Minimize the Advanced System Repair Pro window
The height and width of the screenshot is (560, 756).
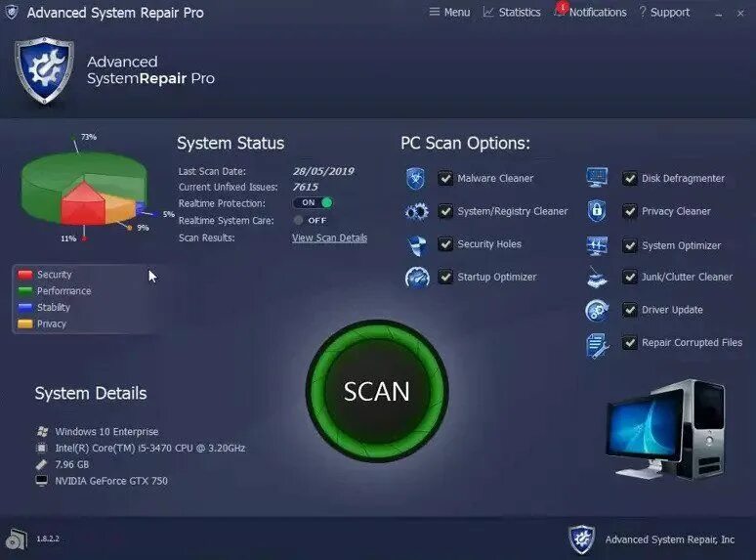point(718,14)
